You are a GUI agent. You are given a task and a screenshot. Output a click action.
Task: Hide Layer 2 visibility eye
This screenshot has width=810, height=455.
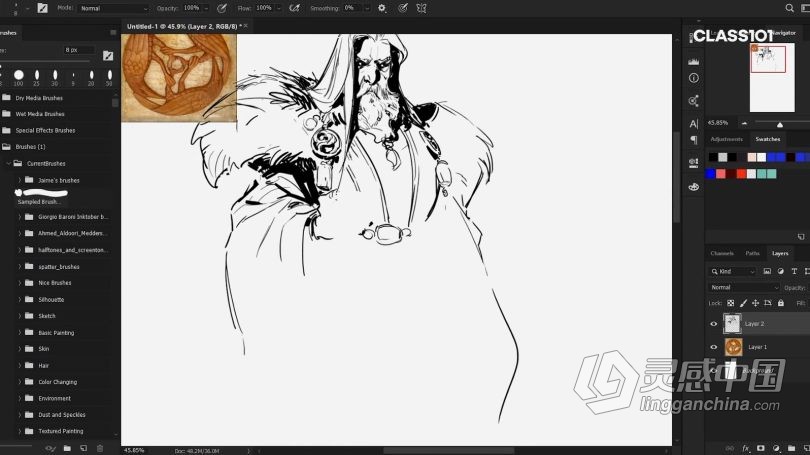click(714, 324)
